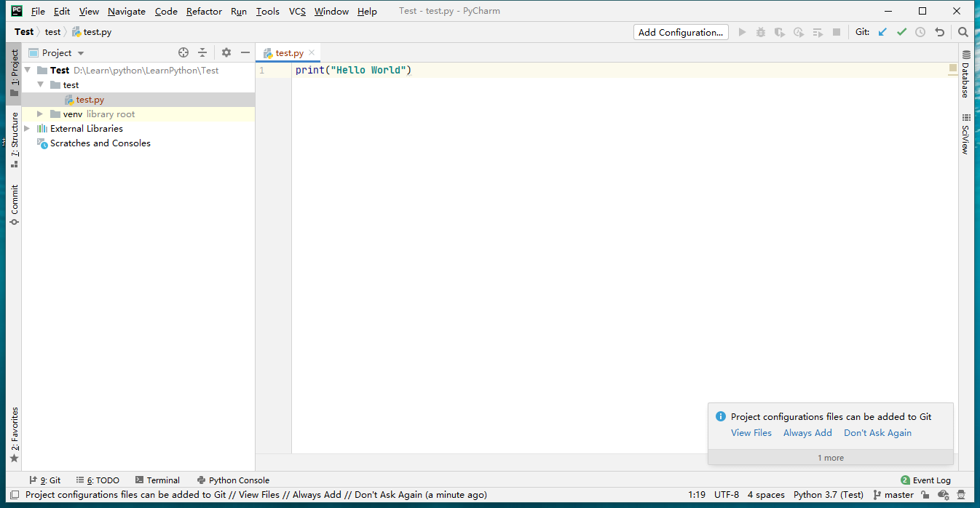The height and width of the screenshot is (508, 980).
Task: Open the VCS menu
Action: pyautogui.click(x=297, y=12)
